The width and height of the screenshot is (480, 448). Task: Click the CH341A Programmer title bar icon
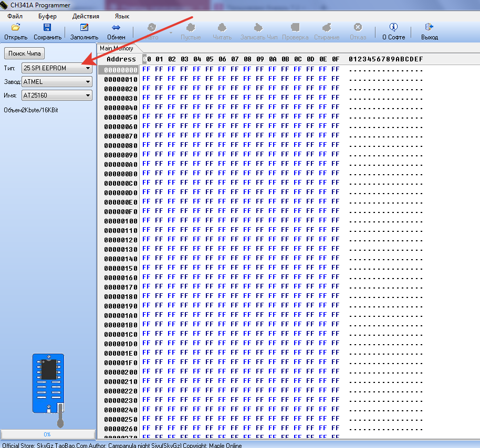4,5
